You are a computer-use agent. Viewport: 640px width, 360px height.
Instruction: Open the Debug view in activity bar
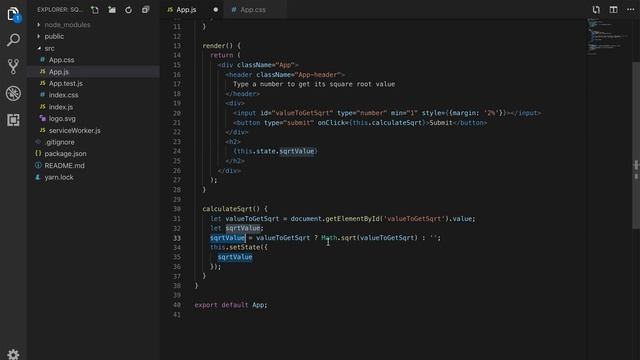13,93
